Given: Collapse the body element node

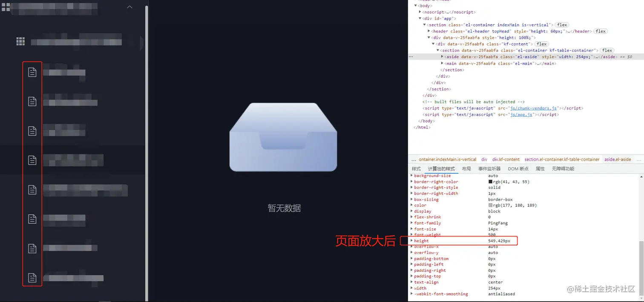Looking at the screenshot, I should click(416, 6).
